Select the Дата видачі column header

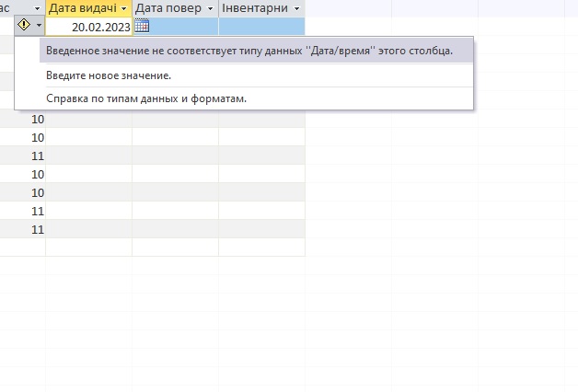click(x=89, y=8)
